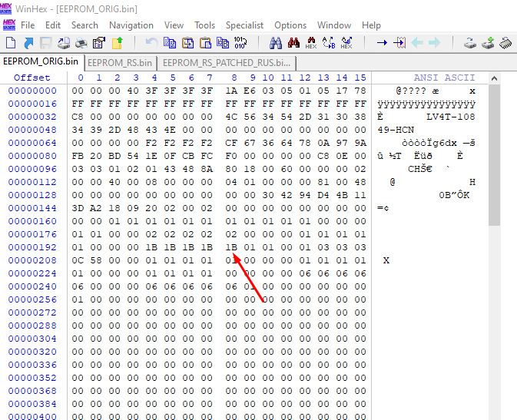Switch to EEPROM_RS_PATCHED_RUS.bin tab

point(227,63)
